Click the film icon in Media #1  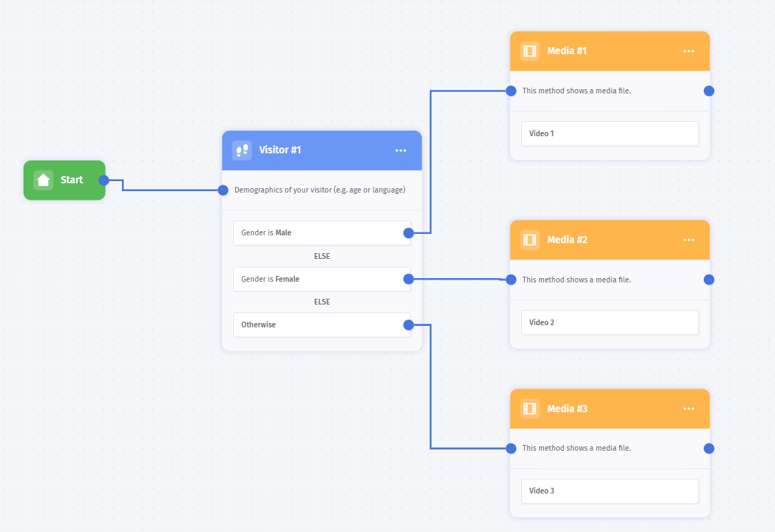(x=530, y=51)
